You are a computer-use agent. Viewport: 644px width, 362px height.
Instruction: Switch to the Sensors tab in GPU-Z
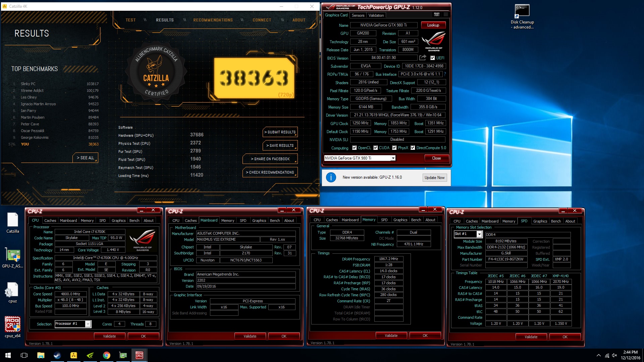click(358, 15)
